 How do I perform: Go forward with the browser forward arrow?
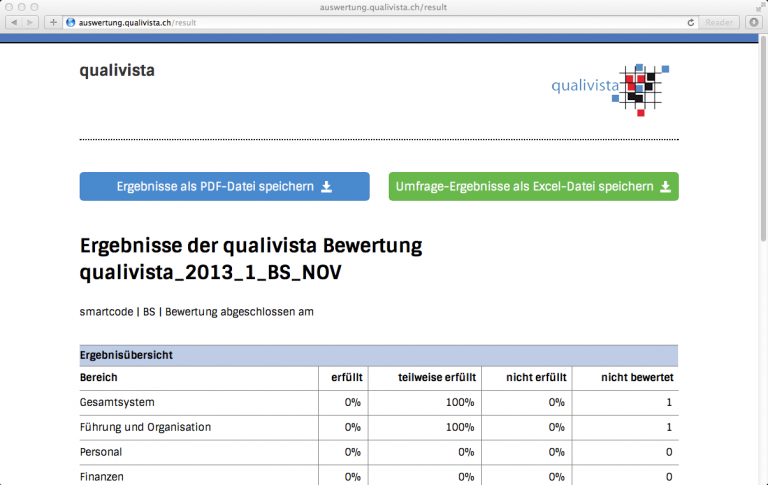pos(30,23)
